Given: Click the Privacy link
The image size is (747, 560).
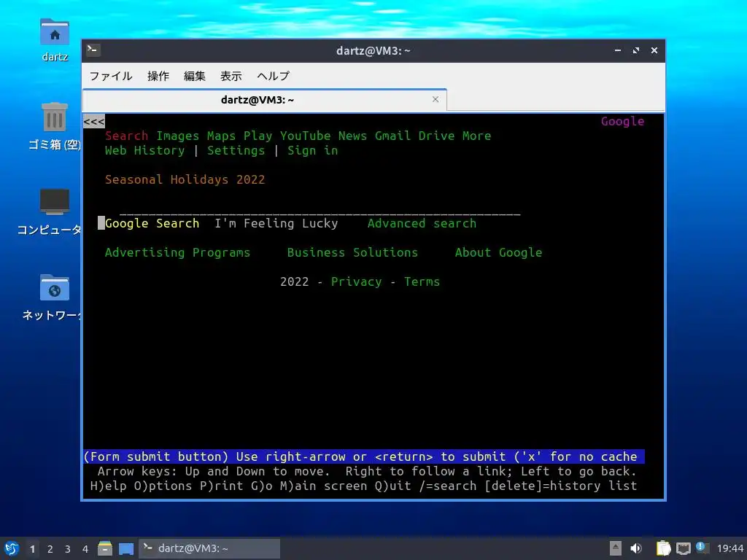Looking at the screenshot, I should pyautogui.click(x=356, y=282).
